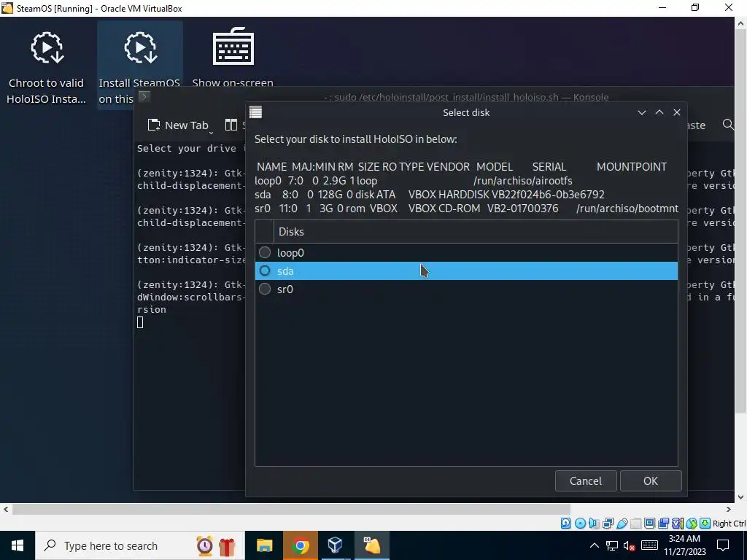This screenshot has width=747, height=560.
Task: Open File Explorer from taskbar
Action: pyautogui.click(x=264, y=545)
